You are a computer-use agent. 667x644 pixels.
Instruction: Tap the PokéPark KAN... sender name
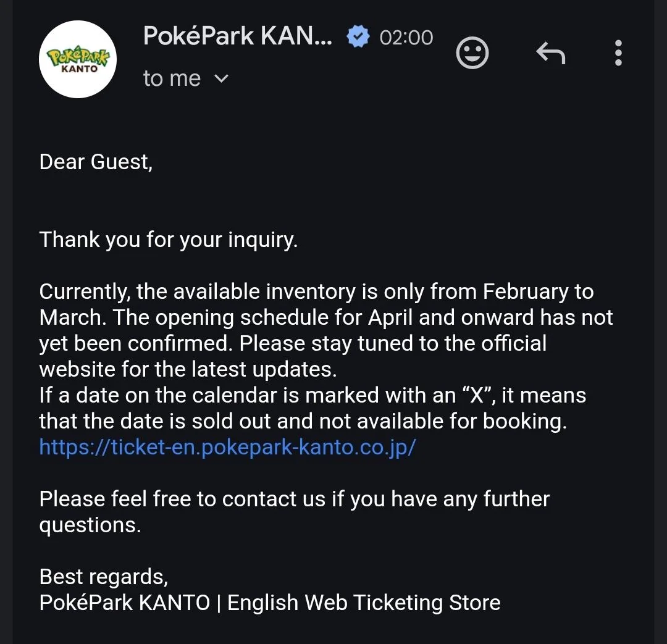click(x=238, y=36)
